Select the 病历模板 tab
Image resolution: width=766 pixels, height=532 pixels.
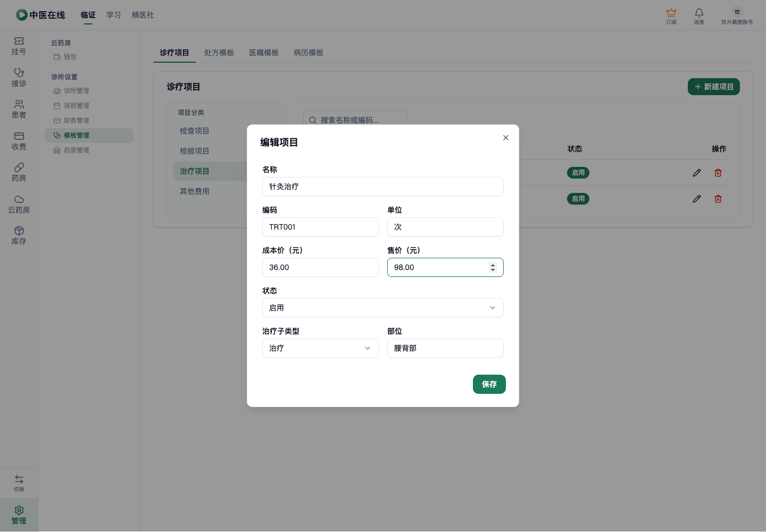[x=309, y=53]
